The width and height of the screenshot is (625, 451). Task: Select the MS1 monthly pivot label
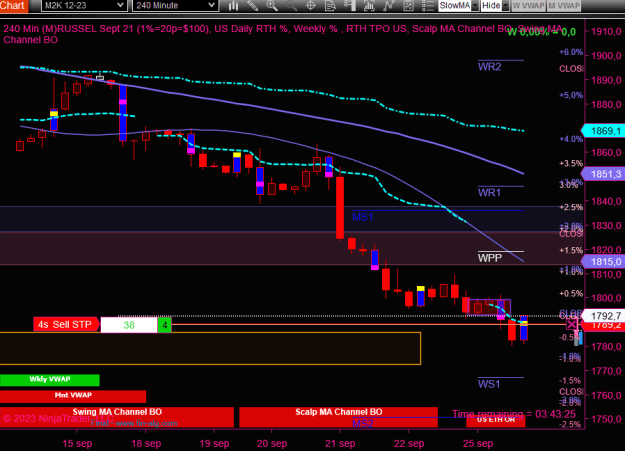pyautogui.click(x=362, y=217)
